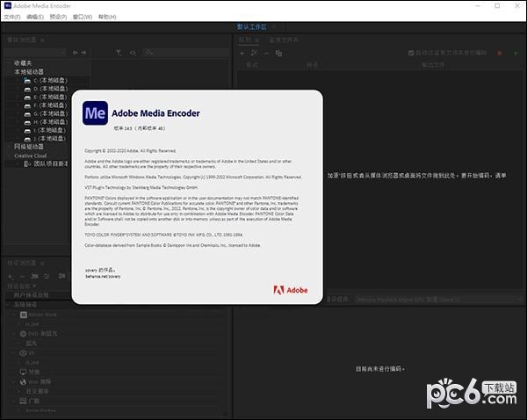The height and width of the screenshot is (420, 527).
Task: Click the new preset plus icon
Action: 11,277
